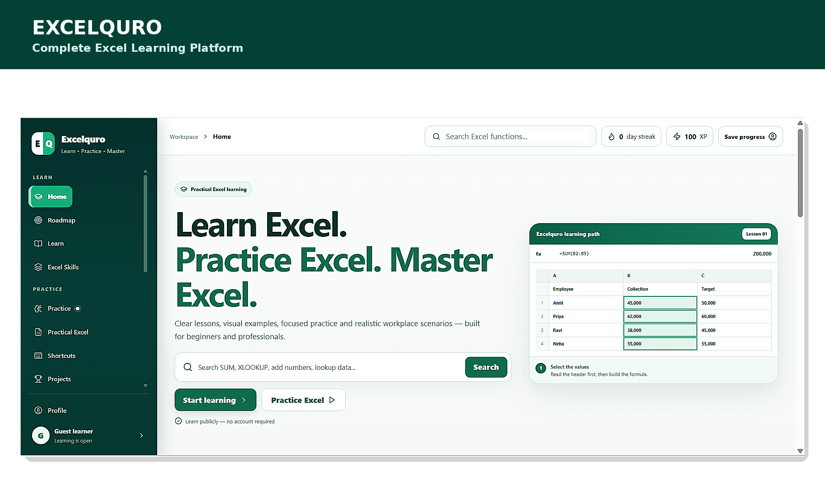Click column B header
The height and width of the screenshot is (504, 825).
click(660, 275)
